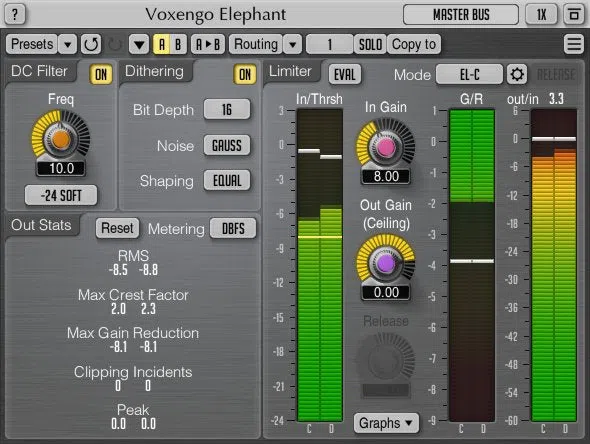
Task: Toggle the DC Filter ON switch
Action: click(x=101, y=75)
